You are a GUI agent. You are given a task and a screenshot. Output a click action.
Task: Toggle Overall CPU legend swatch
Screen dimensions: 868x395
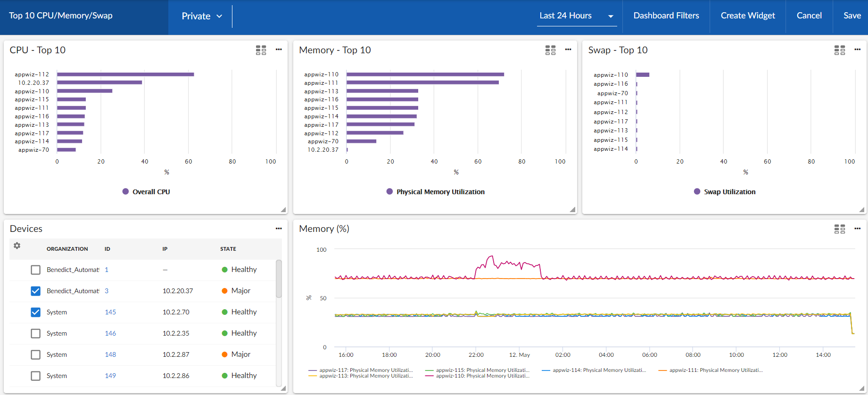click(x=126, y=191)
